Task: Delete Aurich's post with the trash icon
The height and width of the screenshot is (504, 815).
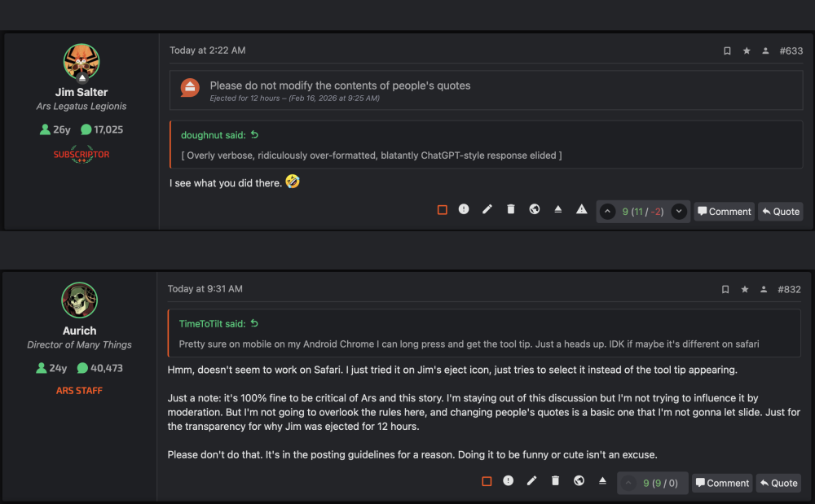Action: pos(555,481)
